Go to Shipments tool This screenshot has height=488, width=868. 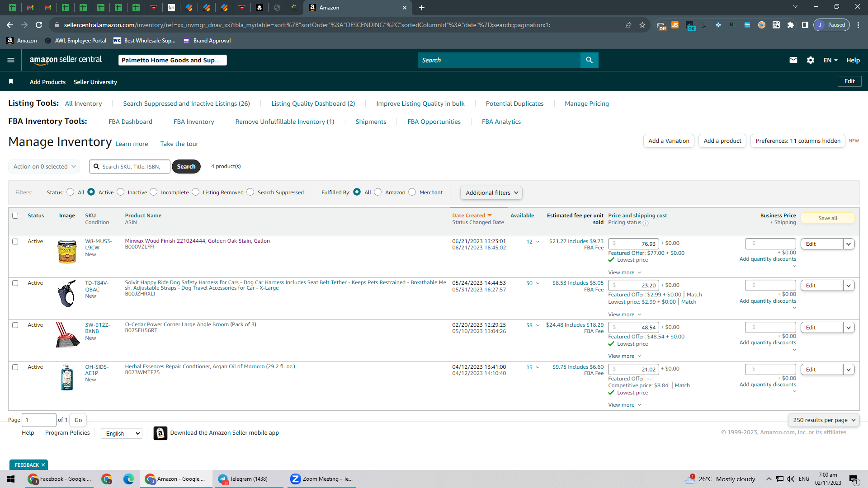point(371,122)
